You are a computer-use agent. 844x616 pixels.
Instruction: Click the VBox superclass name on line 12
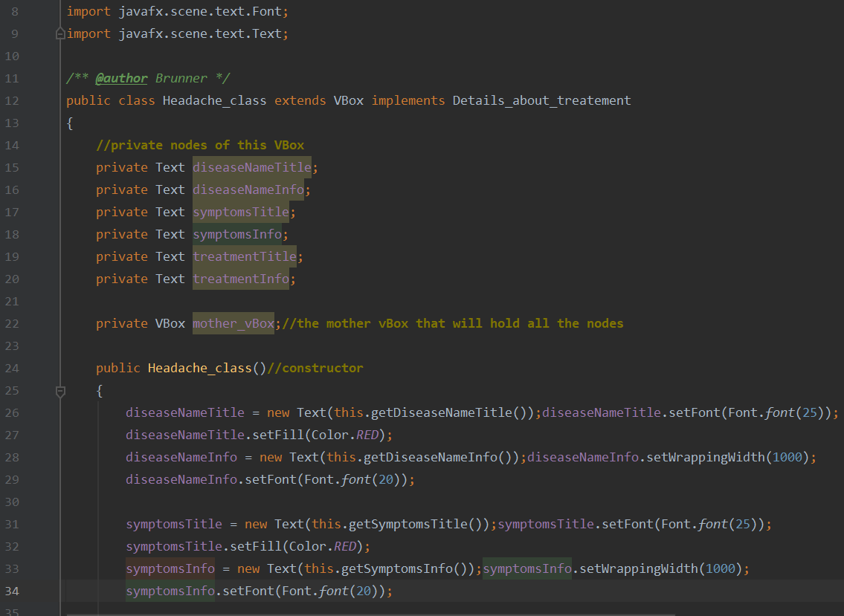[x=348, y=100]
